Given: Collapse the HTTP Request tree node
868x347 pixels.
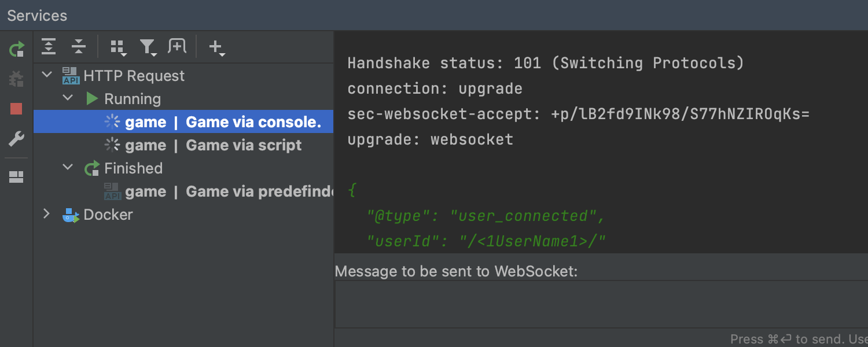Looking at the screenshot, I should pos(47,75).
